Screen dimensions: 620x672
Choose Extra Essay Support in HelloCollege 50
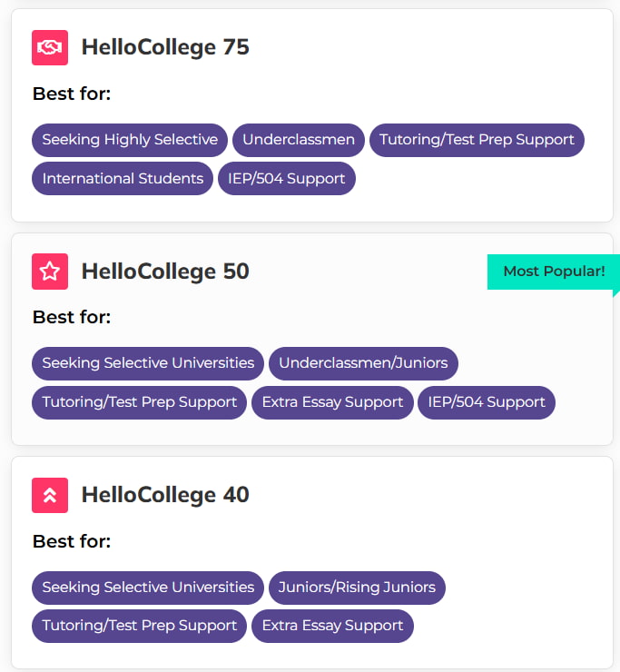coord(332,402)
